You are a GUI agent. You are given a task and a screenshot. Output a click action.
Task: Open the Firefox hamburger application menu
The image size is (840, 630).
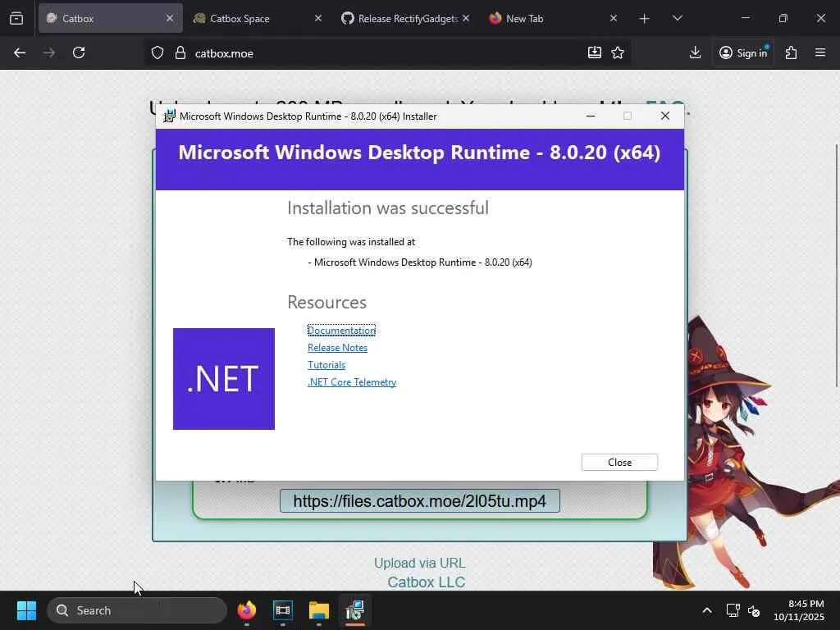point(820,52)
